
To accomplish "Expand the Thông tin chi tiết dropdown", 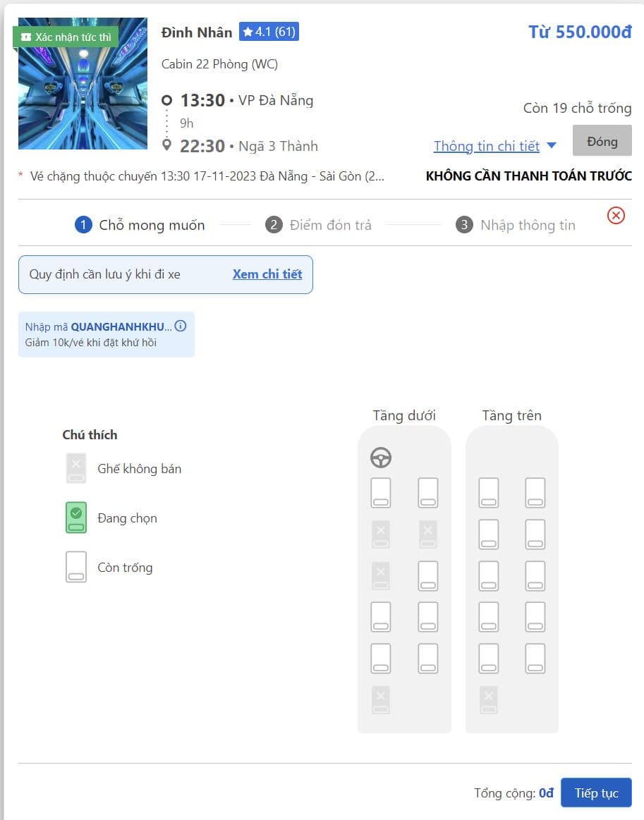I will click(486, 146).
